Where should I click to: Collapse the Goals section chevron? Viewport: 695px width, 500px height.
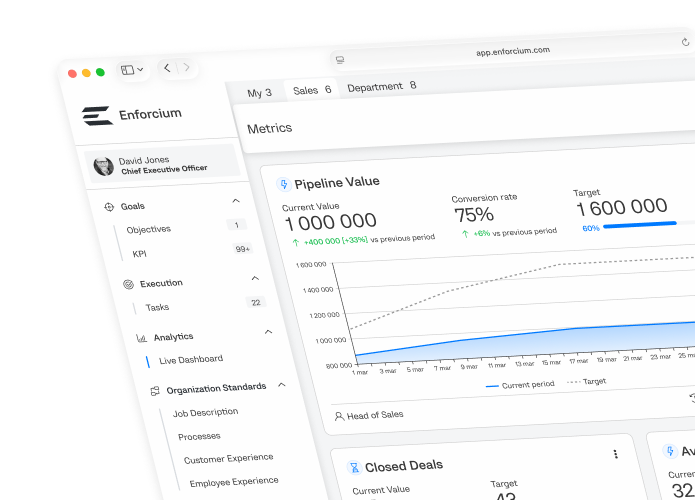[236, 201]
